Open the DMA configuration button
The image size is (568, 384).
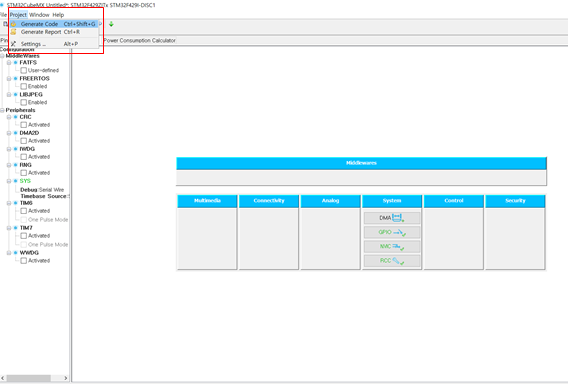(x=392, y=218)
